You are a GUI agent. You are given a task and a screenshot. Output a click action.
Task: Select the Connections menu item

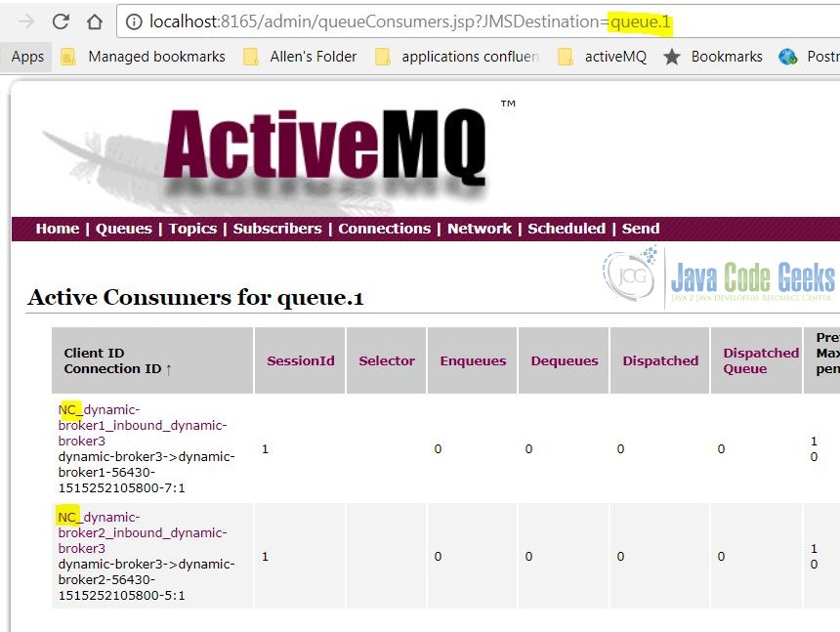[384, 229]
